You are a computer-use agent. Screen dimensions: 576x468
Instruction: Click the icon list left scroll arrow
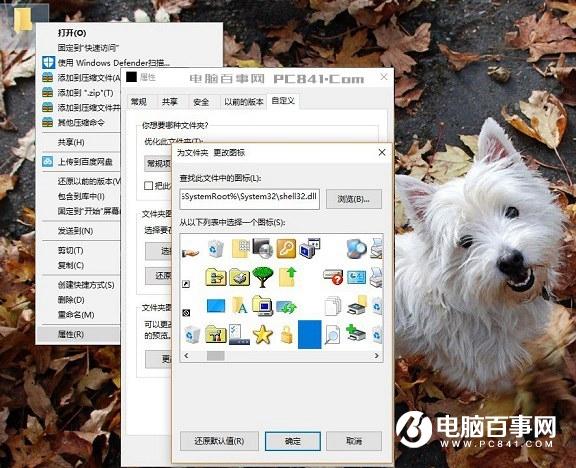click(x=186, y=356)
